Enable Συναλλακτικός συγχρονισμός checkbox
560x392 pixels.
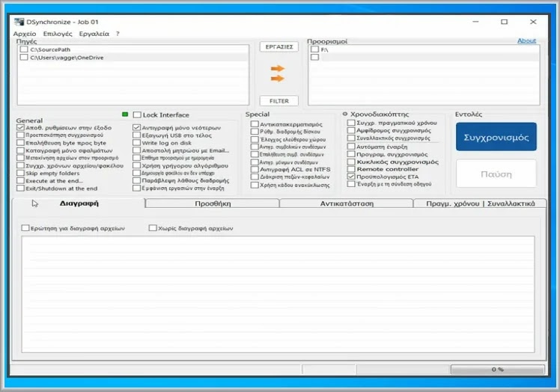pos(351,138)
